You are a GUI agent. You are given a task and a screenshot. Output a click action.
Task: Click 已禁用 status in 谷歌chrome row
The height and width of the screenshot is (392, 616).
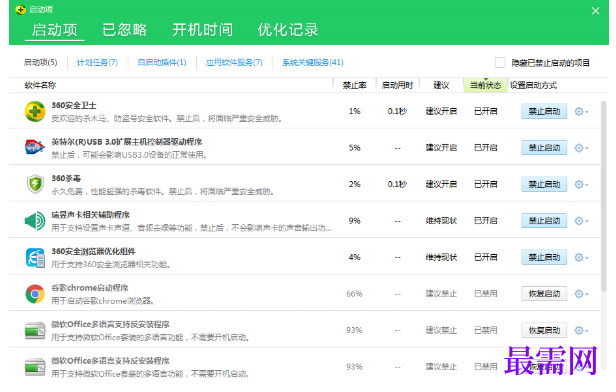486,294
